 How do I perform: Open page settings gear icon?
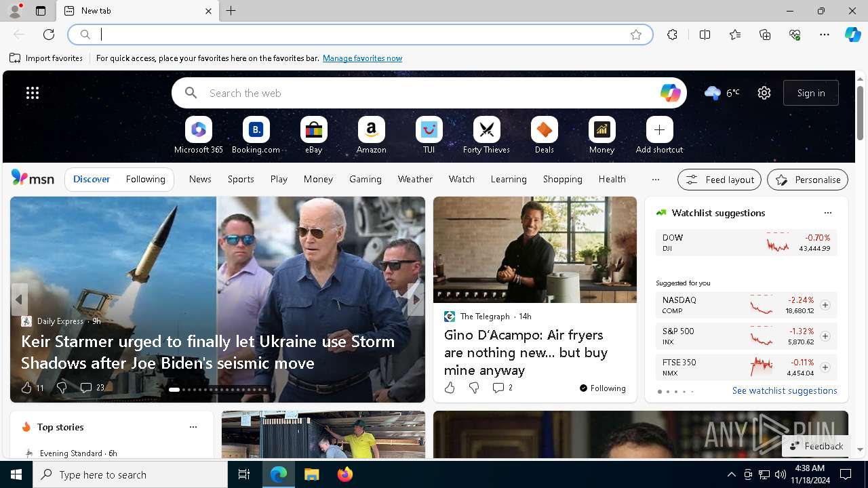(764, 93)
